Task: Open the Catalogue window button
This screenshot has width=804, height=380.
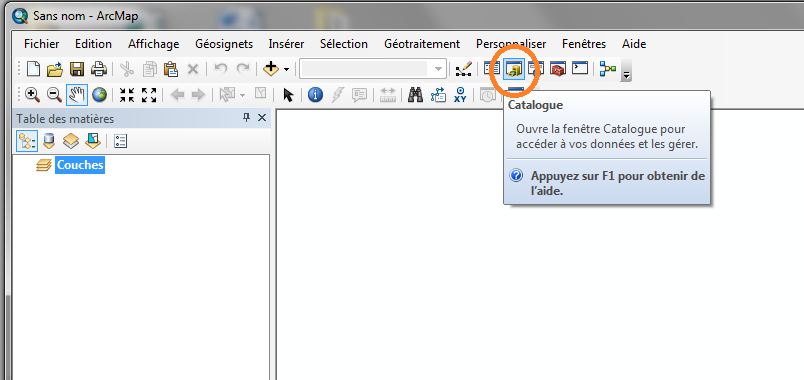Action: (514, 69)
